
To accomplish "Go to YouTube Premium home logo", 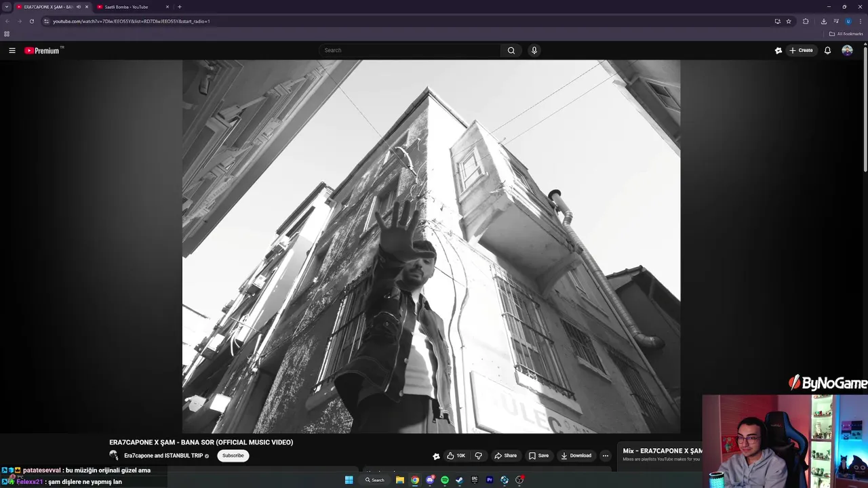I will click(x=43, y=50).
